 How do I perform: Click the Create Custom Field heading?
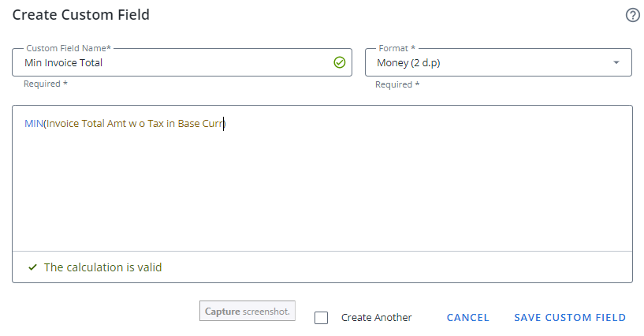click(80, 15)
